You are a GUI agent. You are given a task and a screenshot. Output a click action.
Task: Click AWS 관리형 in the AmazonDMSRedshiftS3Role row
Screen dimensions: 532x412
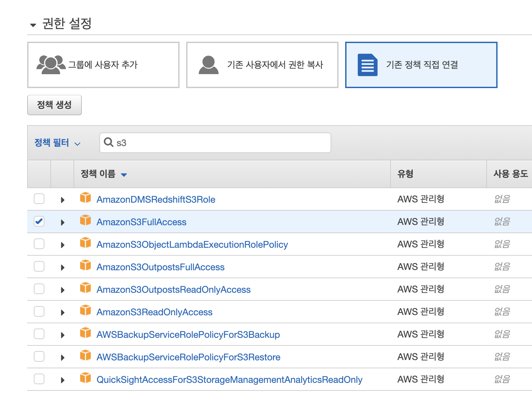tap(421, 199)
